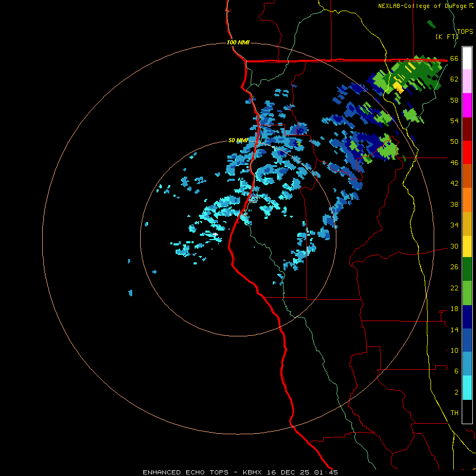476x476 pixels.
Task: Click the black TH threshold swatch
Action: pos(467,411)
